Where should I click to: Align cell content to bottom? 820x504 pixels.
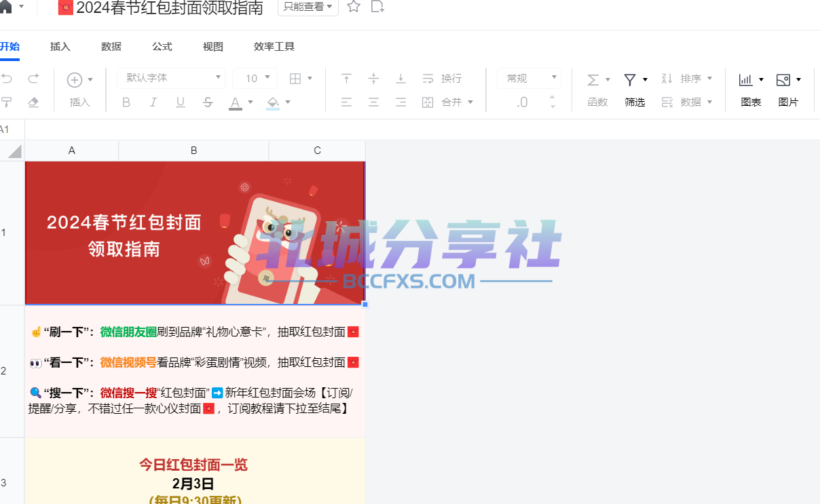pos(400,79)
